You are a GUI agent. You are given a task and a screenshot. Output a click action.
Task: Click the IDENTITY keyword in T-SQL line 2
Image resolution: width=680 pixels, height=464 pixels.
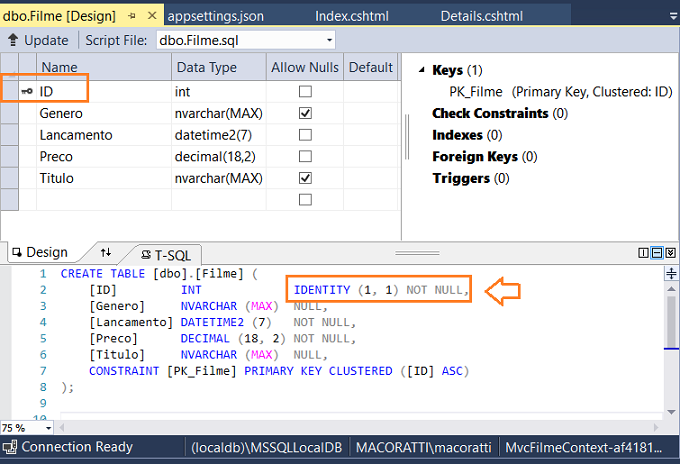[322, 290]
